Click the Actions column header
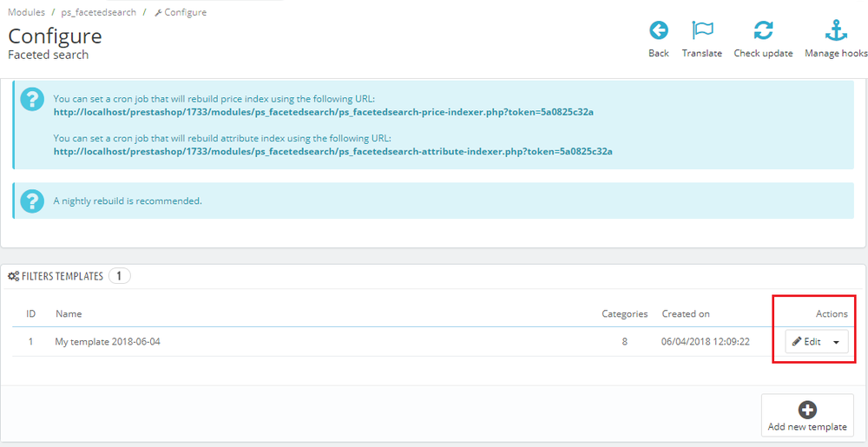 tap(832, 313)
